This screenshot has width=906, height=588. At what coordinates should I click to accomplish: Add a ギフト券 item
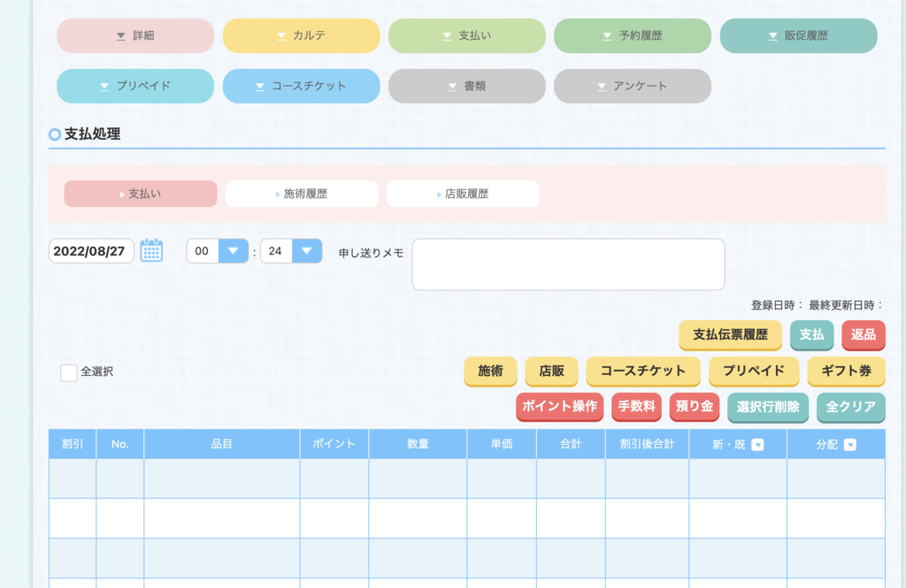coord(846,371)
